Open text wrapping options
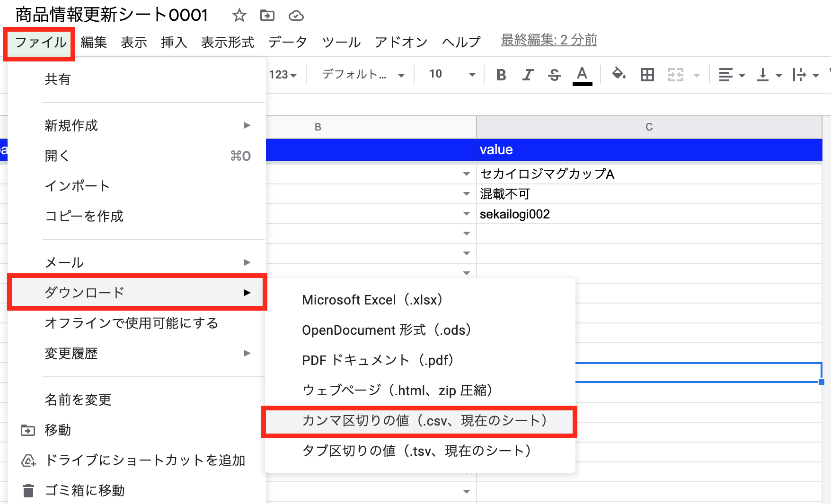 (x=805, y=75)
